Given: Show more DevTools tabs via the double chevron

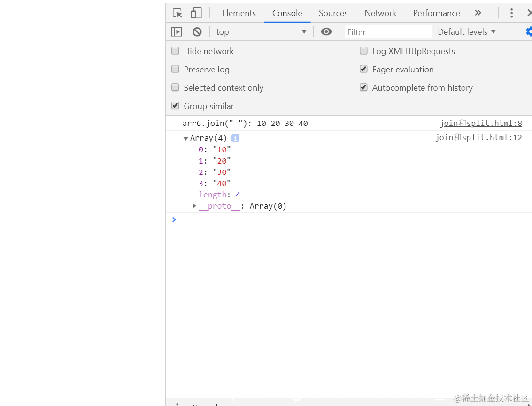Looking at the screenshot, I should [x=478, y=13].
